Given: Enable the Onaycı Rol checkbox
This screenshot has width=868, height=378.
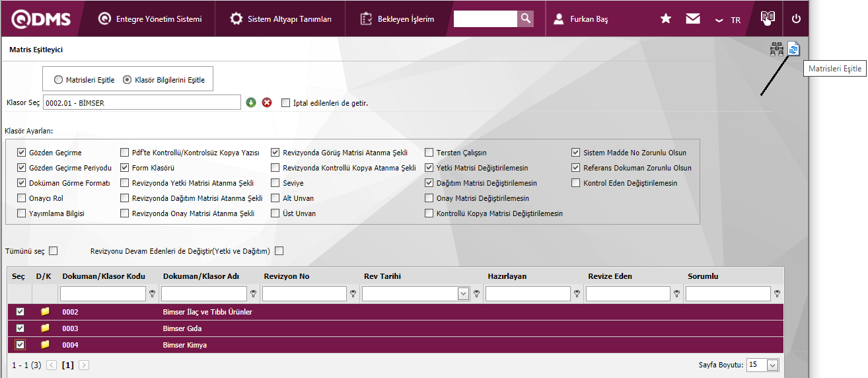Looking at the screenshot, I should coord(22,198).
